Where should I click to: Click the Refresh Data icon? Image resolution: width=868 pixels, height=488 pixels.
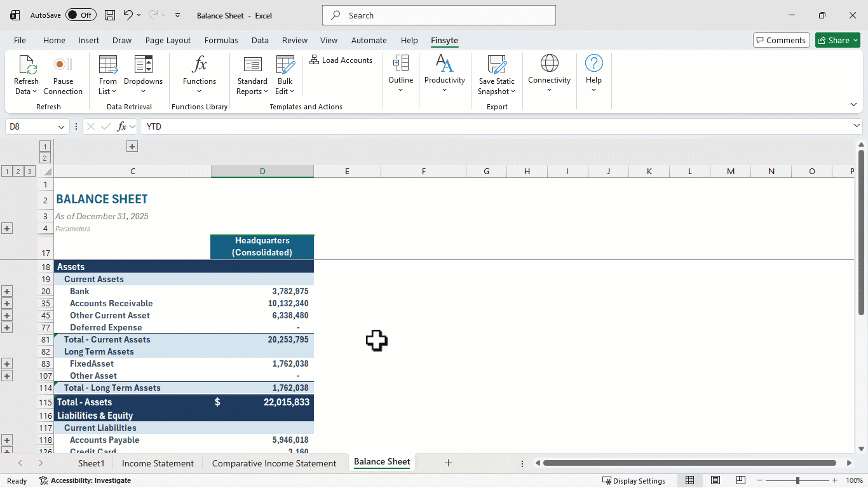26,75
